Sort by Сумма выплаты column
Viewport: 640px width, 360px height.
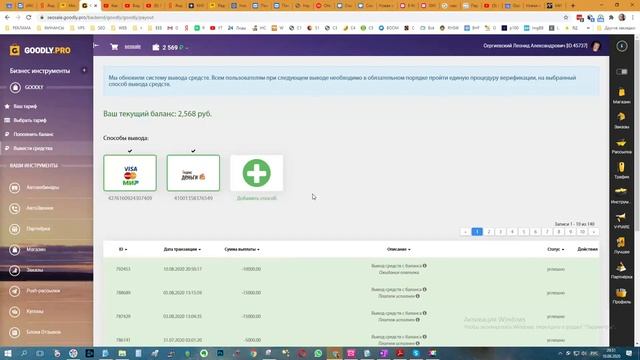(x=242, y=249)
